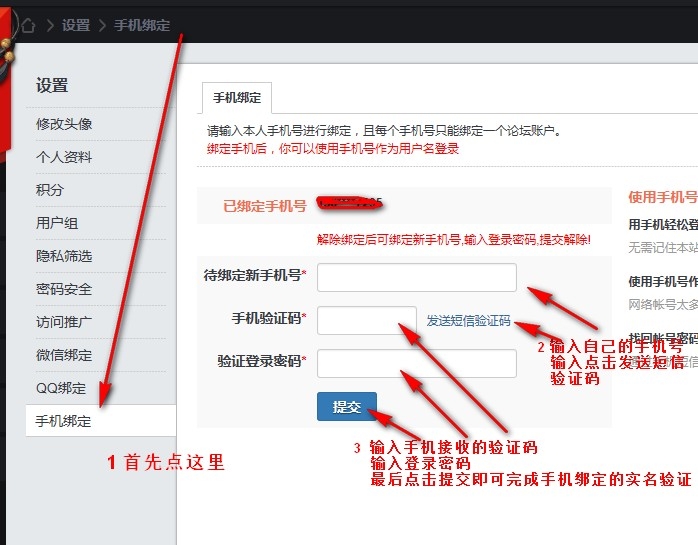Open 修改头像 in the settings sidebar

64,124
